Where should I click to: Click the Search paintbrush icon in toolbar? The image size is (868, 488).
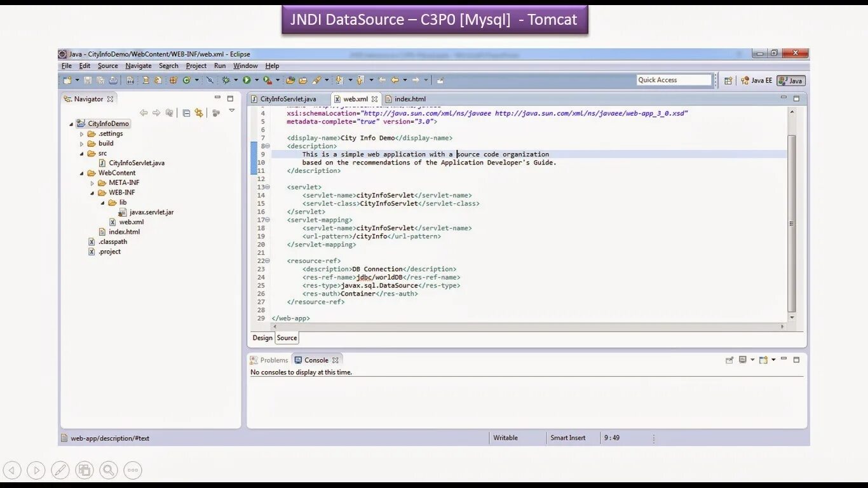coord(316,80)
